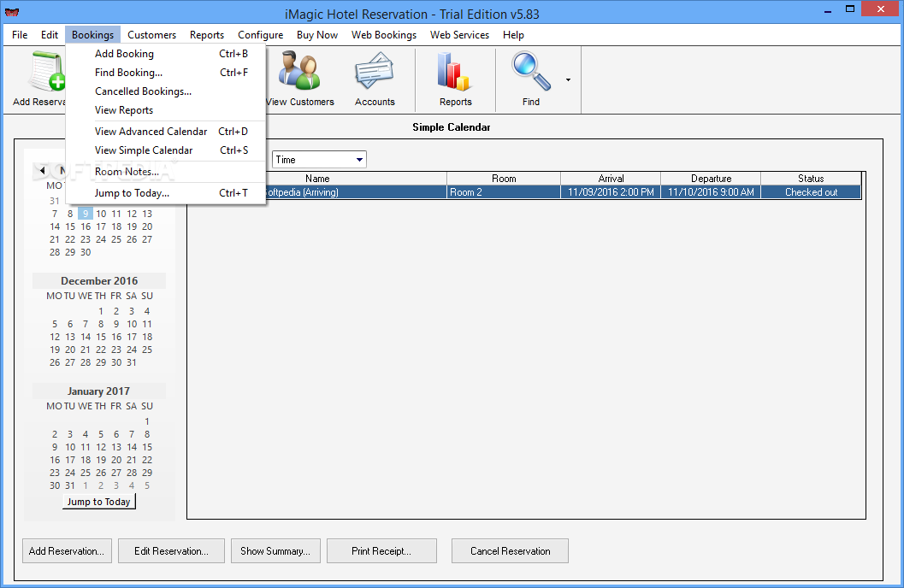904x588 pixels.
Task: Click the iMagic application title bar icon
Action: pos(11,12)
